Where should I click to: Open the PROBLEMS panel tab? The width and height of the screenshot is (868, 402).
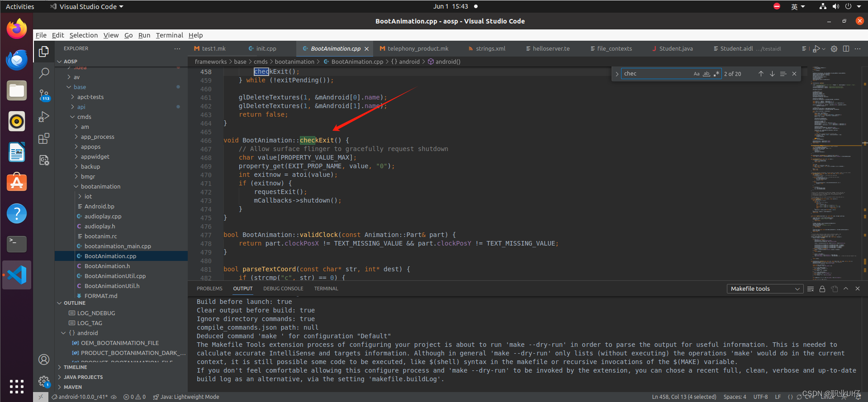209,288
